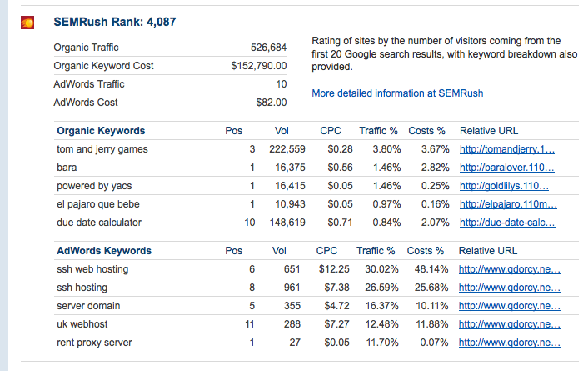Open the goldlilys.110 URL link
Image resolution: width=588 pixels, height=371 pixels.
504,186
